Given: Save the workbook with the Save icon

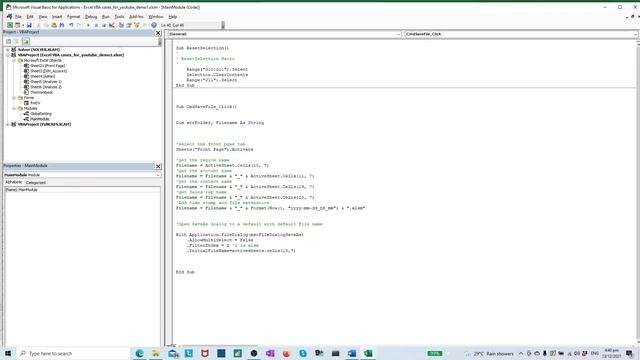Looking at the screenshot, I should [29, 25].
